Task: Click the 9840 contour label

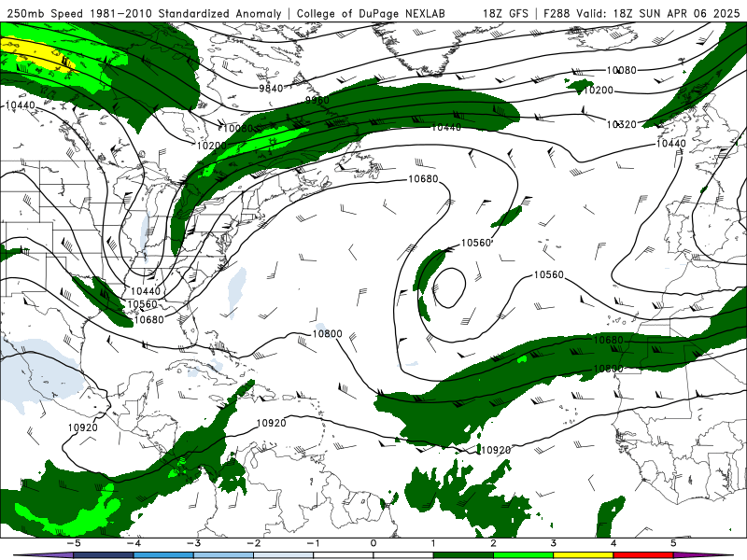Action: [x=271, y=88]
